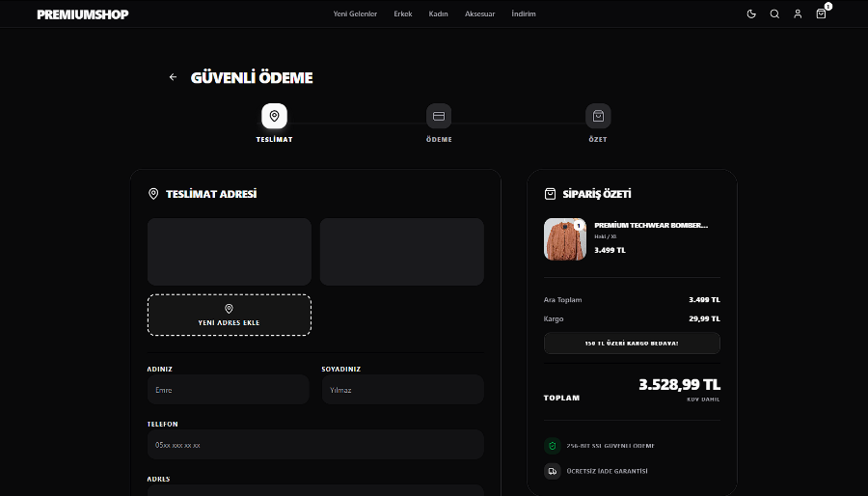Open the shopping cart icon
Viewport: 868px width, 496px height.
[x=821, y=14]
